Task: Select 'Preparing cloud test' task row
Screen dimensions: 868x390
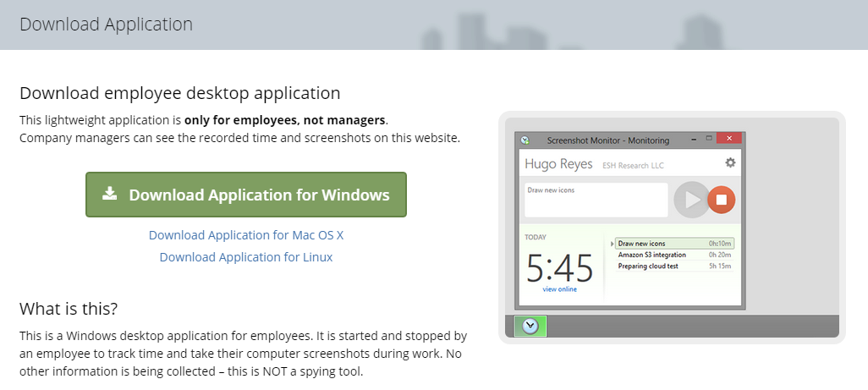Action: click(675, 266)
